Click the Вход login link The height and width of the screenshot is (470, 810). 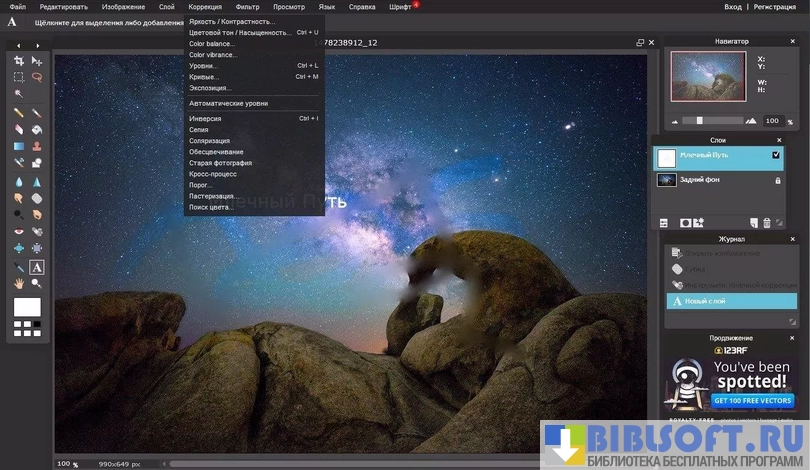733,7
